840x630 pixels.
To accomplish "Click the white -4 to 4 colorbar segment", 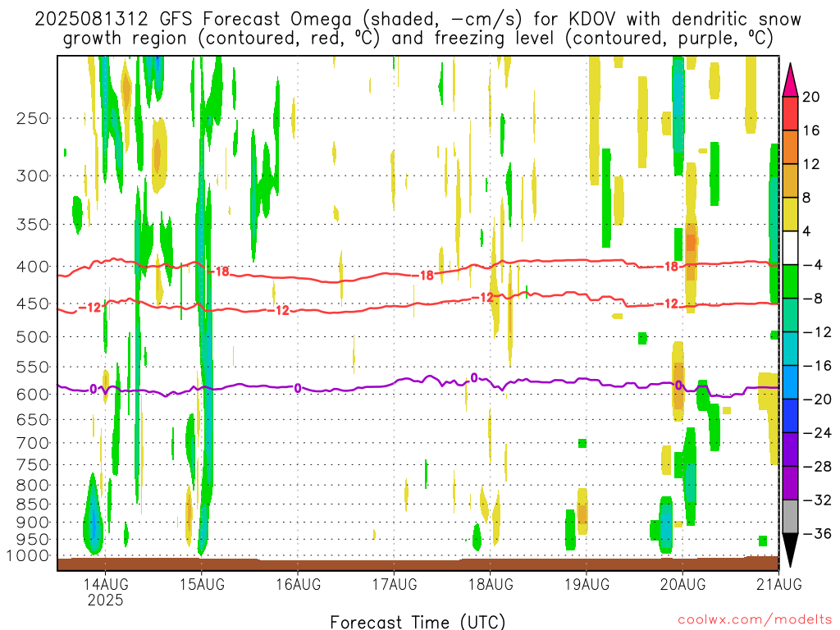I will (x=790, y=248).
